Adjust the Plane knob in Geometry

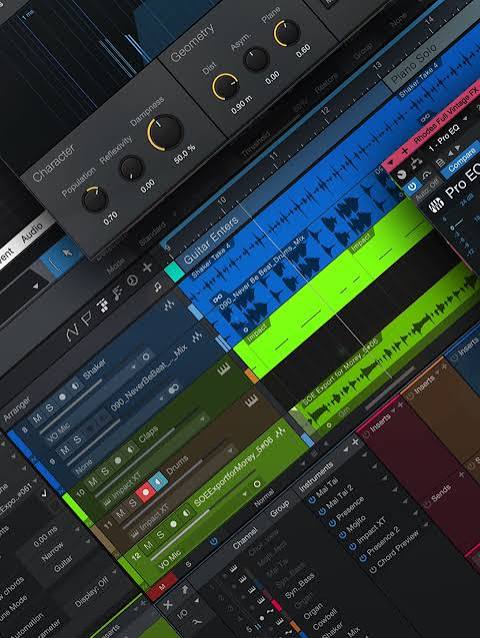coord(286,33)
